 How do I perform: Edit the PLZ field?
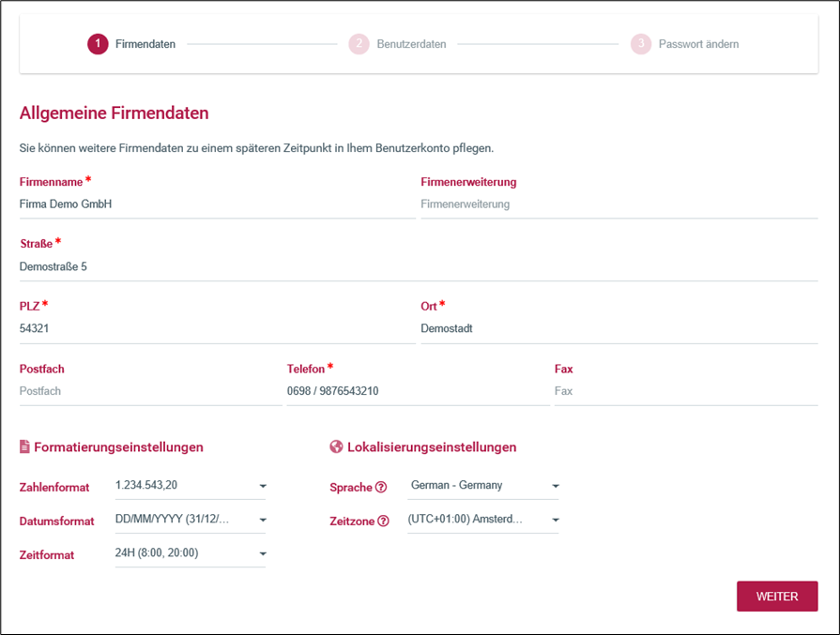click(x=216, y=329)
